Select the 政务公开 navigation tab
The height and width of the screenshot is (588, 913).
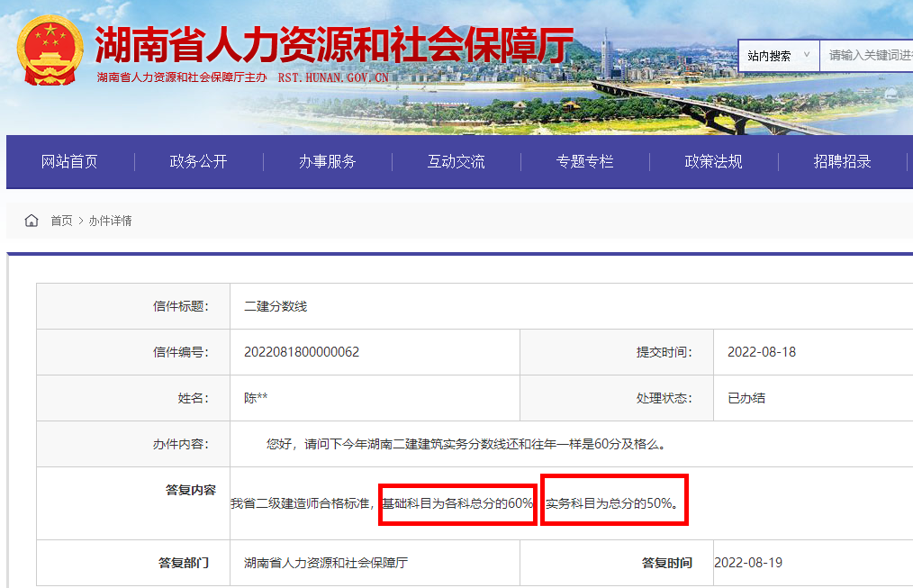196,162
